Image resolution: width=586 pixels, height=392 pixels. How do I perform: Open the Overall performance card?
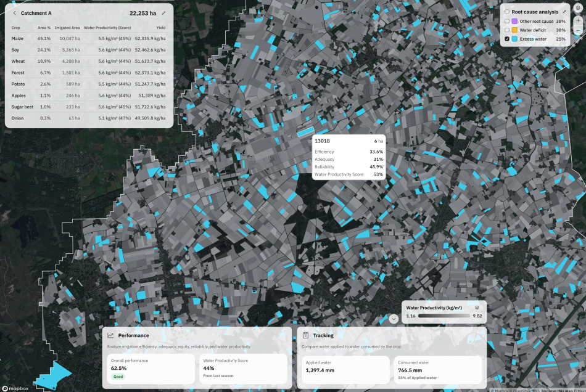pos(151,369)
